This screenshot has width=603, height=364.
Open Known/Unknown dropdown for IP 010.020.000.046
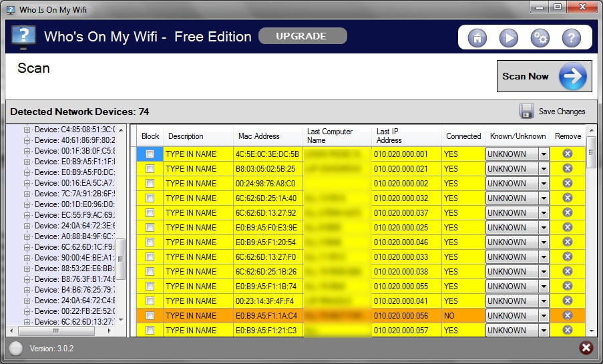[x=544, y=242]
